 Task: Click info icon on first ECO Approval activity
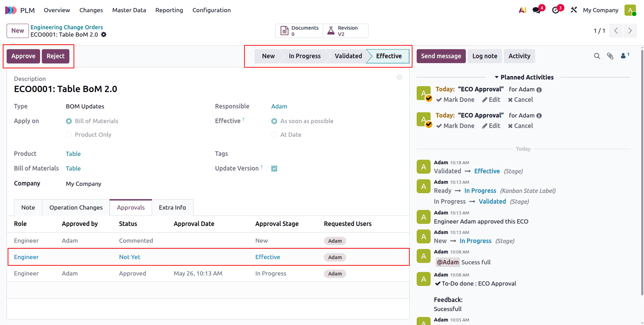pos(539,90)
